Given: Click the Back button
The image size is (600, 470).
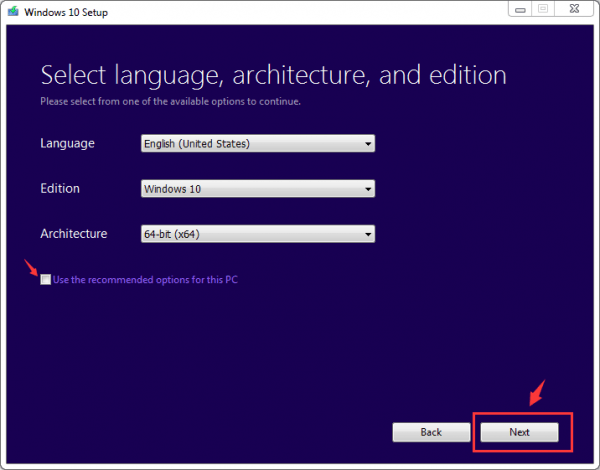Looking at the screenshot, I should tap(431, 432).
